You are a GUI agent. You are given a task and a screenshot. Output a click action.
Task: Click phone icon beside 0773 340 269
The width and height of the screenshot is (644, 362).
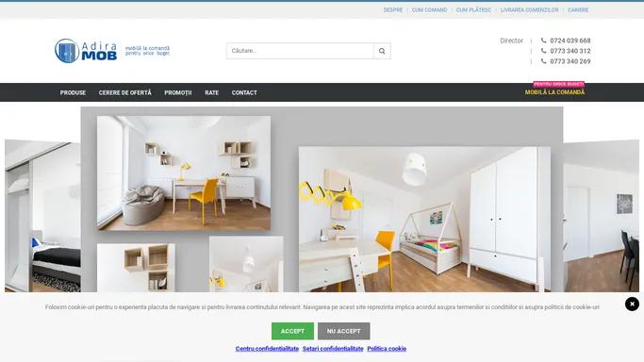pyautogui.click(x=543, y=61)
